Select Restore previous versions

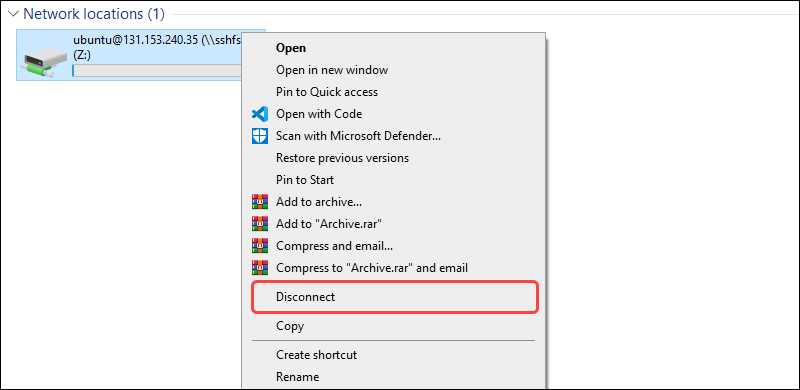(342, 158)
